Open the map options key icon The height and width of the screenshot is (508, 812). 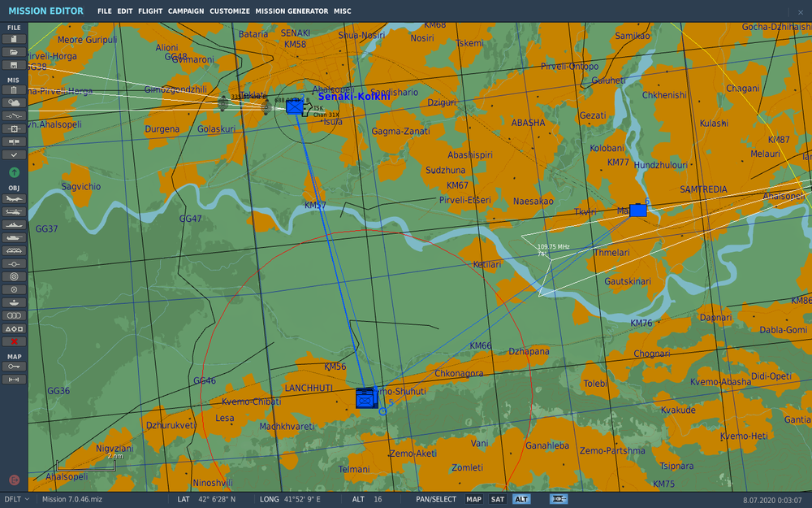coord(14,367)
